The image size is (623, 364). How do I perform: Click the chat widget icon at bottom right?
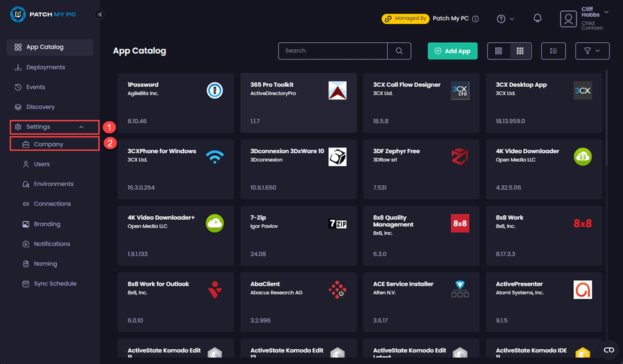(x=608, y=349)
